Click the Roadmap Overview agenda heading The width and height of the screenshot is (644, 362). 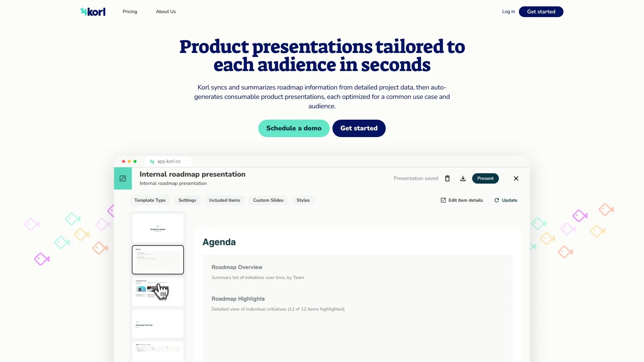tap(237, 267)
